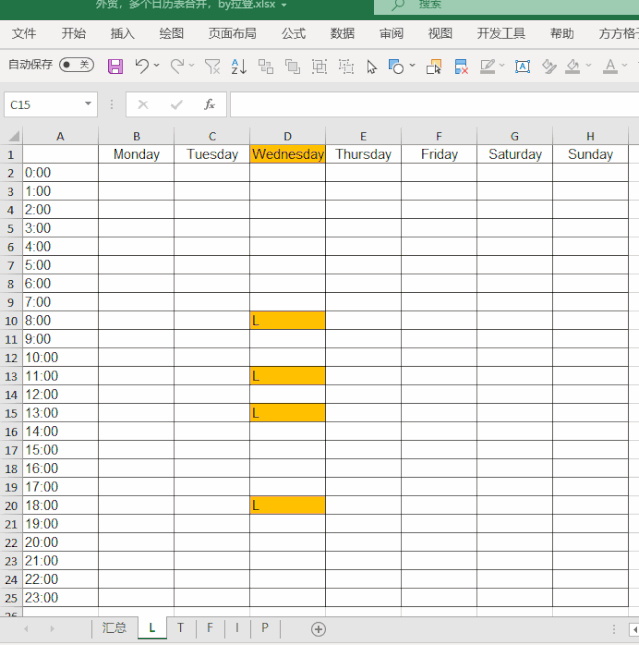Expand the Shapes dropdown arrow

point(413,65)
